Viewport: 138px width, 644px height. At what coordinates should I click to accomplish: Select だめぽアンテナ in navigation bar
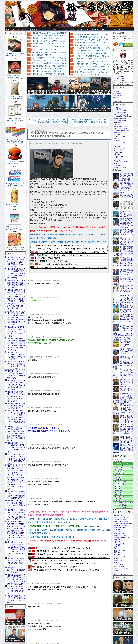click(36, 30)
